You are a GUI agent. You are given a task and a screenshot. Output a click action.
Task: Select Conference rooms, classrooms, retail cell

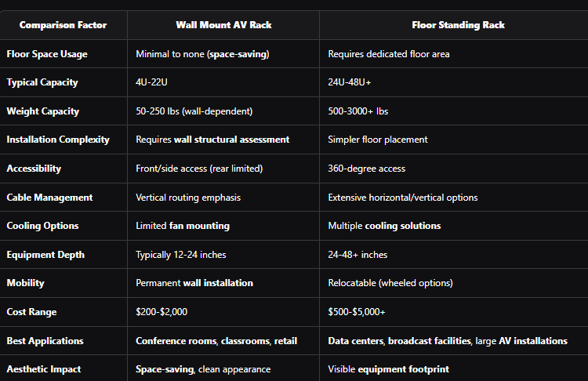coord(216,341)
